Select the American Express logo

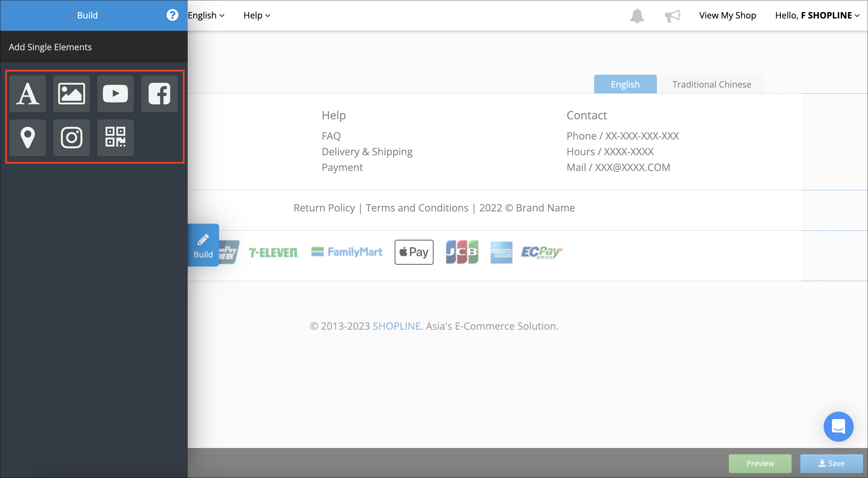501,252
